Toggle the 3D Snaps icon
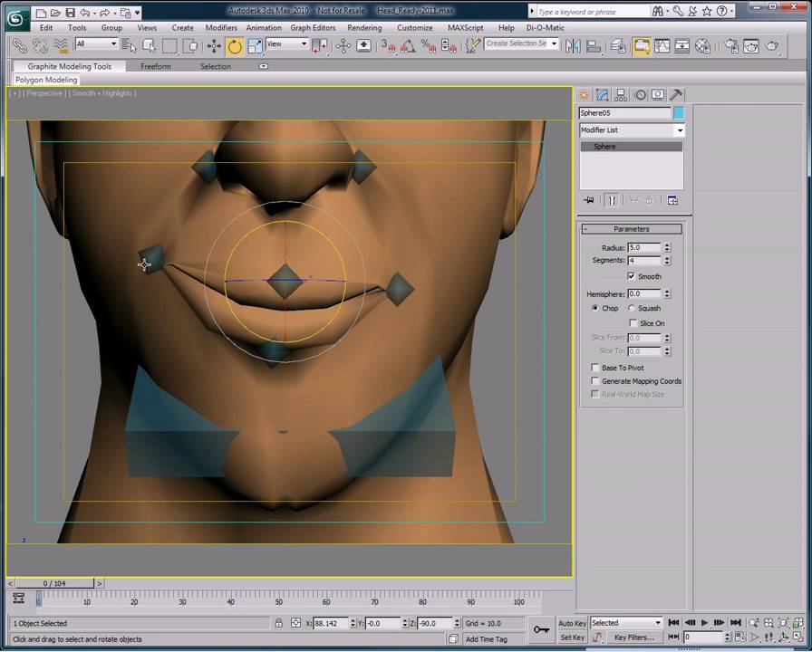Screen dimensions: 812x652 (388, 46)
